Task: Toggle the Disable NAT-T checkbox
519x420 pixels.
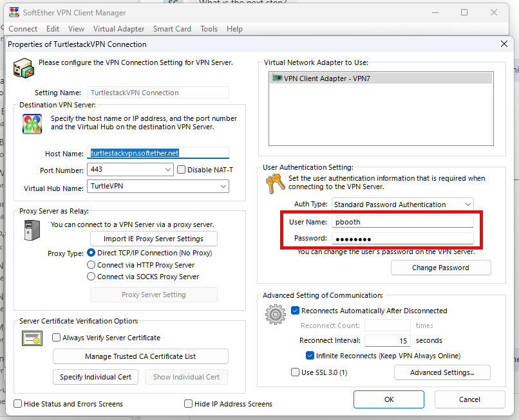Action: [x=181, y=170]
